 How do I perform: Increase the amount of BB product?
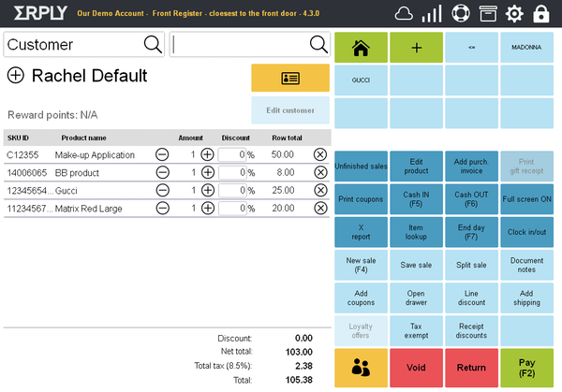point(207,172)
